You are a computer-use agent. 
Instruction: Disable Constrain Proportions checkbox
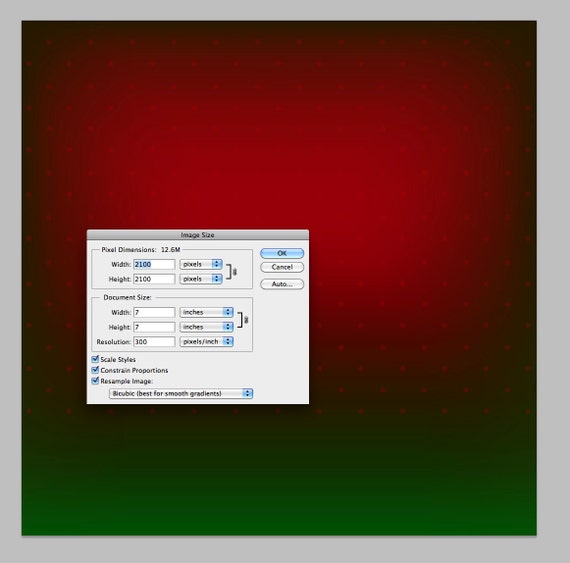pos(95,370)
